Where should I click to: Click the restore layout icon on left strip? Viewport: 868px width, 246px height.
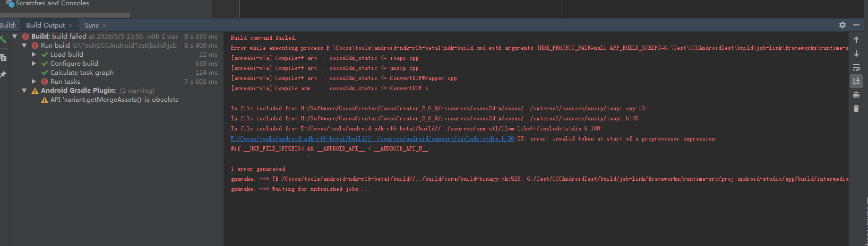[x=3, y=57]
